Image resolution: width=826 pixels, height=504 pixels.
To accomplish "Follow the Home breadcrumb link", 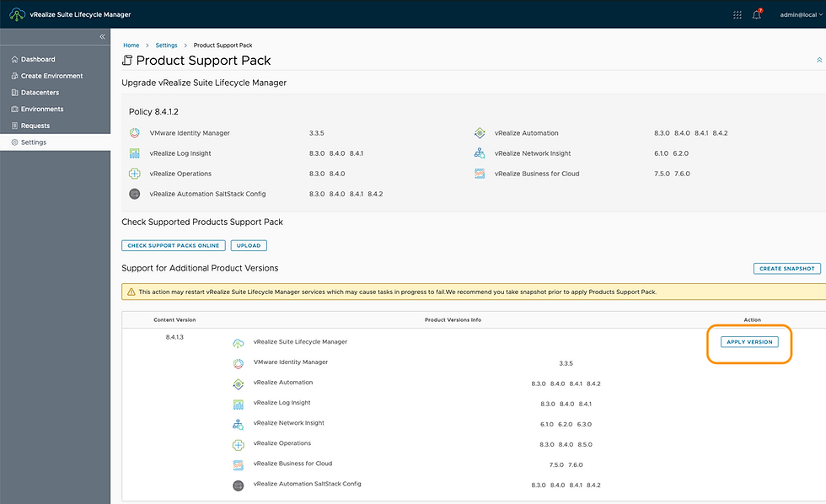I will click(x=131, y=46).
